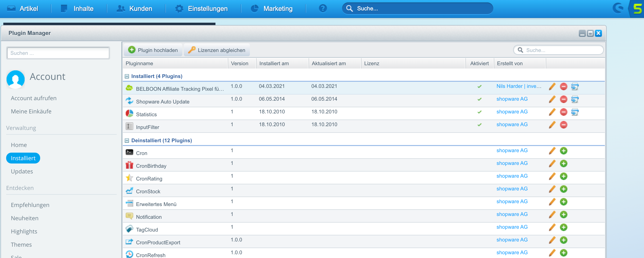The image size is (644, 258).
Task: Open Empfehlungen in the sidebar
Action: click(x=30, y=205)
